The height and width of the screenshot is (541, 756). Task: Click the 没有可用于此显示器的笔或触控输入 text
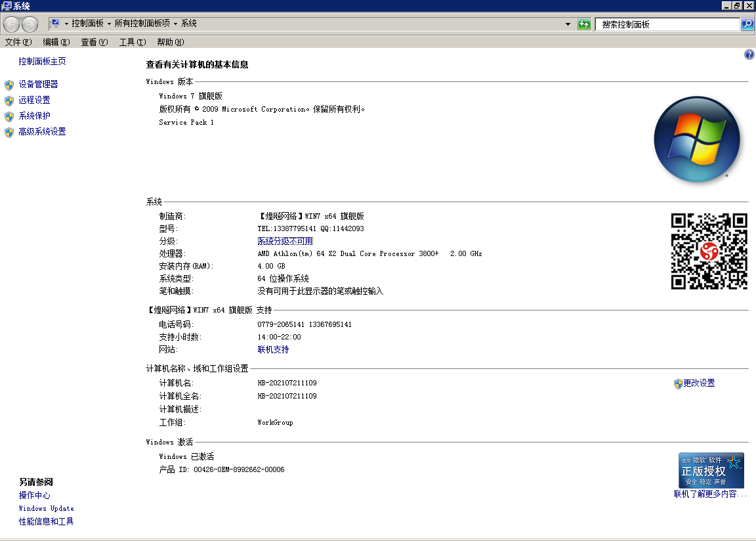pos(320,292)
